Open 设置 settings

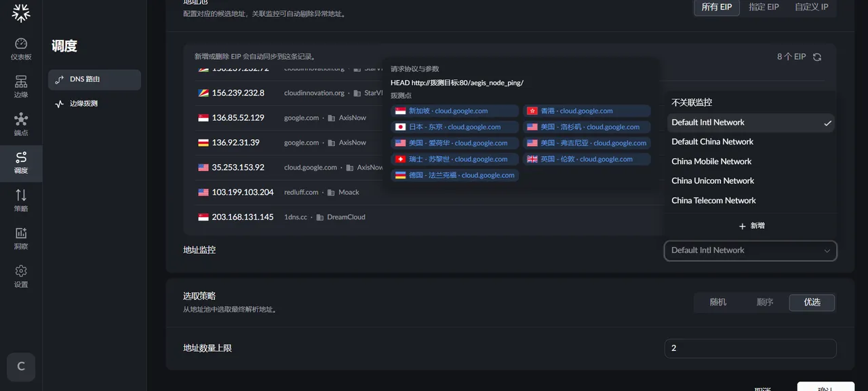[21, 278]
